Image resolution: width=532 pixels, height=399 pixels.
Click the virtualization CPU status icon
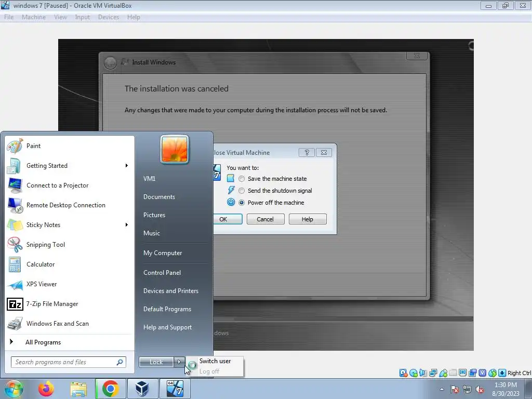(x=483, y=373)
